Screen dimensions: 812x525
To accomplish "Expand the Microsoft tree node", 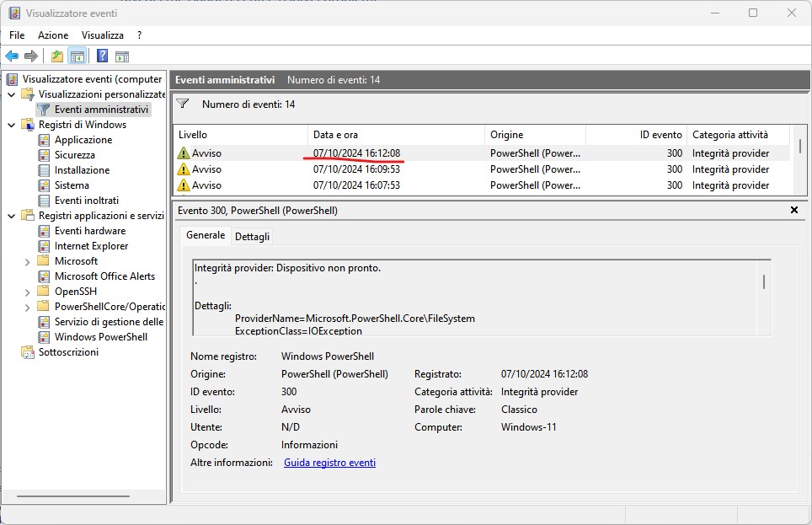I will coord(26,260).
